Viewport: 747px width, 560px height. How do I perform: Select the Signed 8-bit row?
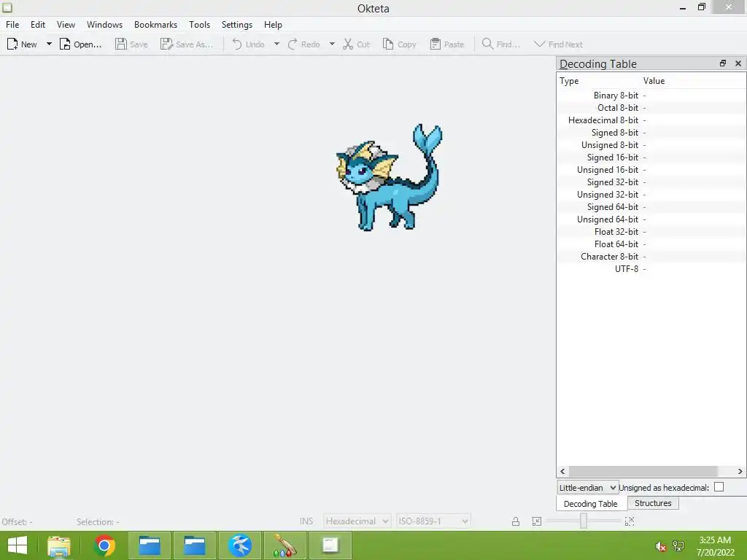[651, 133]
